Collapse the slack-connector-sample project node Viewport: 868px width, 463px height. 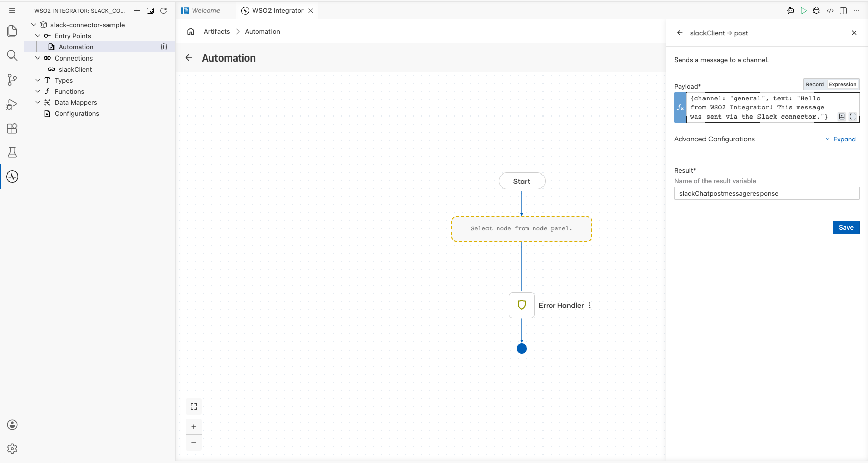[34, 25]
